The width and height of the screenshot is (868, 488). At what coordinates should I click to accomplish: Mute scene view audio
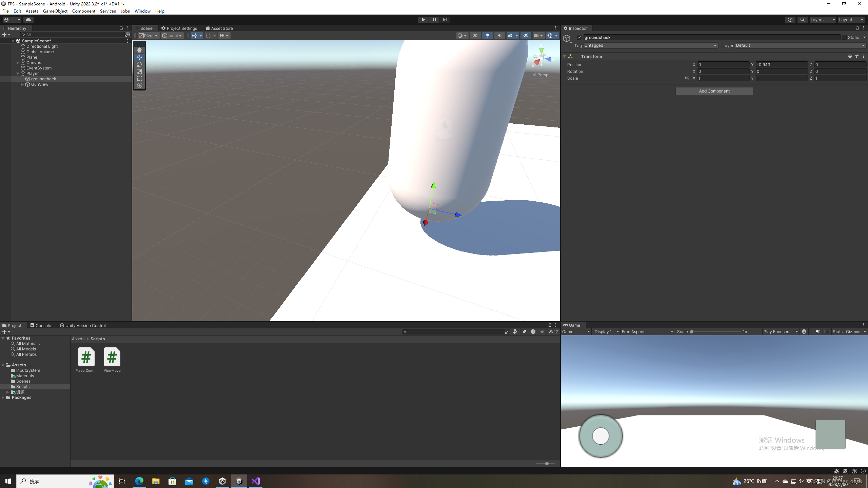[x=499, y=35]
